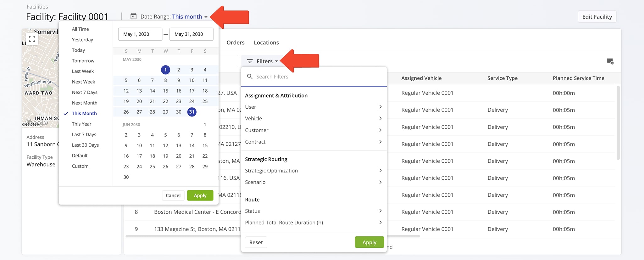Switch to the Orders tab
Viewport: 644px width, 260px height.
click(236, 42)
